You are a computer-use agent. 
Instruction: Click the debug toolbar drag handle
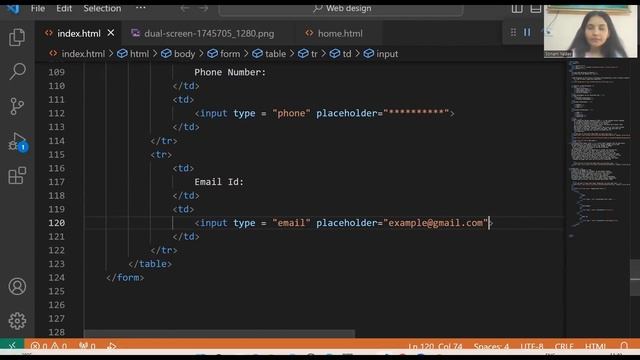[x=513, y=32]
